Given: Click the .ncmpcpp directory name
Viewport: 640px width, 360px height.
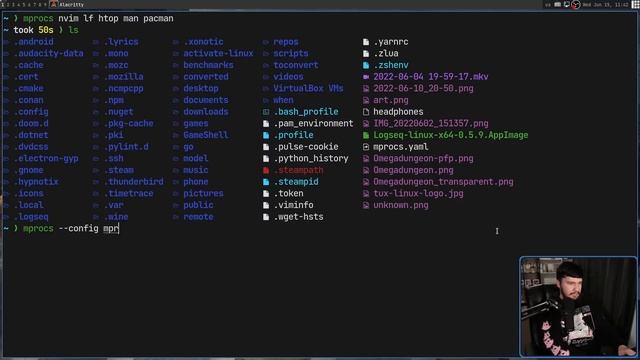Looking at the screenshot, I should [124, 89].
